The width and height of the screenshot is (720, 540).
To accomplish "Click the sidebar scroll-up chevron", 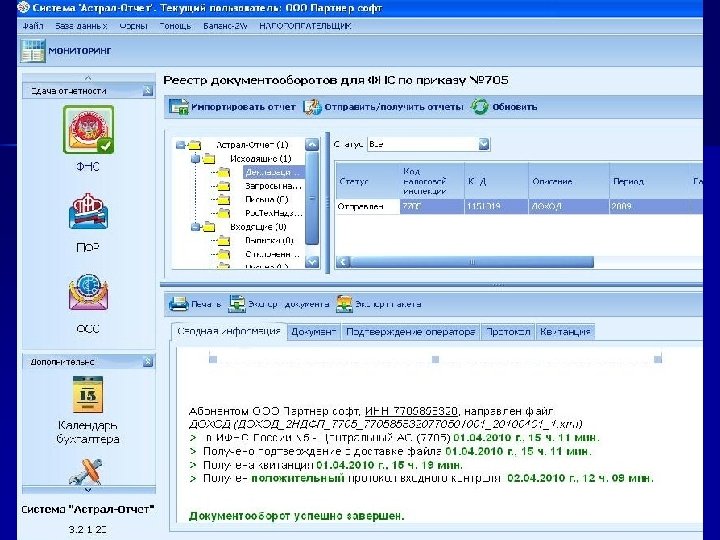I will 88,78.
